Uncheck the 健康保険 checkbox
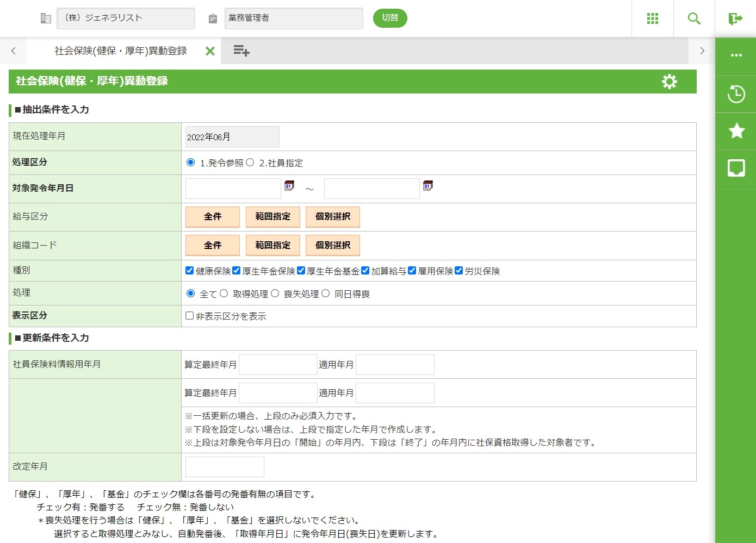The height and width of the screenshot is (543, 756). (190, 271)
